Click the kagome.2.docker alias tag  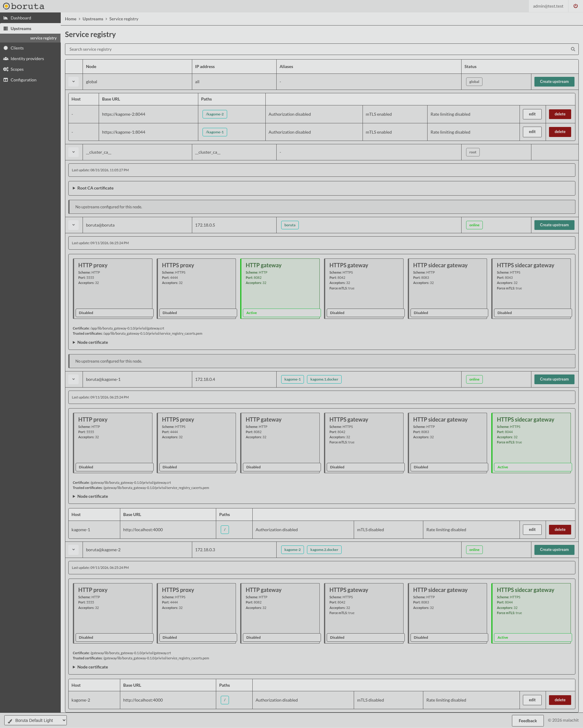pyautogui.click(x=324, y=550)
